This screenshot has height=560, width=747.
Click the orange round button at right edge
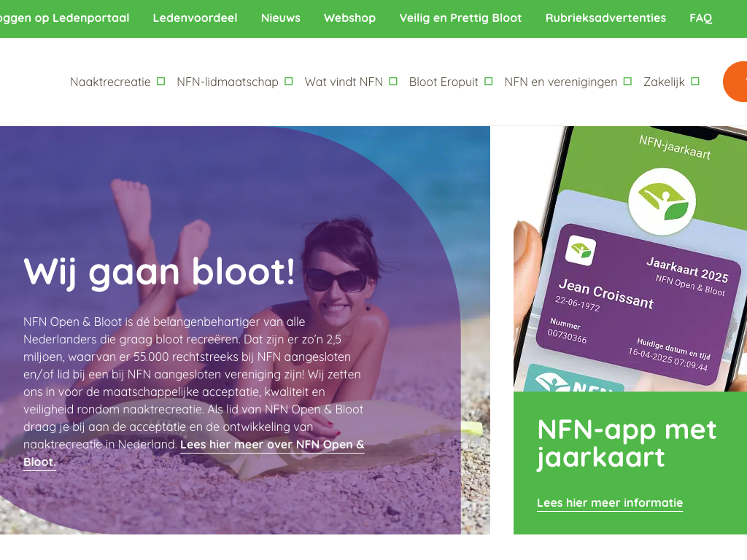(735, 82)
